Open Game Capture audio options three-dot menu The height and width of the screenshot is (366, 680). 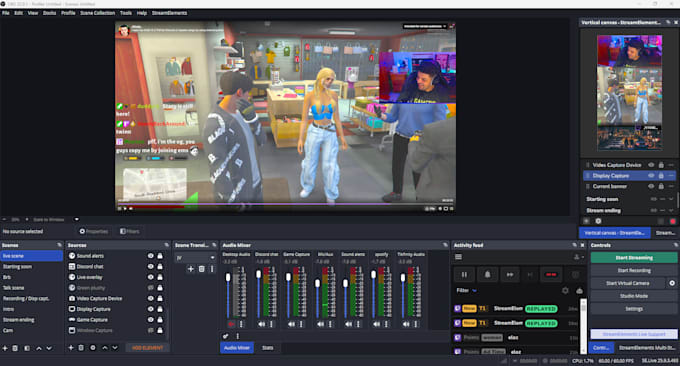coord(301,324)
